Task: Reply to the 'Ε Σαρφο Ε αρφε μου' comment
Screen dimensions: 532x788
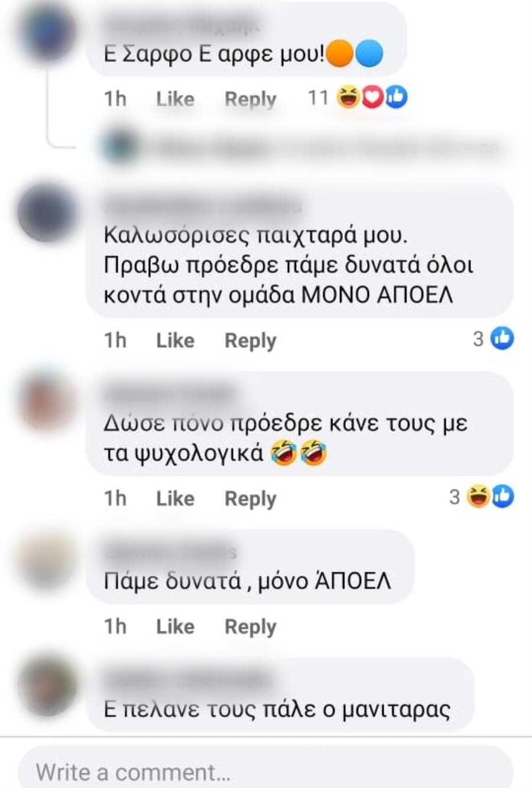Action: pyautogui.click(x=250, y=99)
